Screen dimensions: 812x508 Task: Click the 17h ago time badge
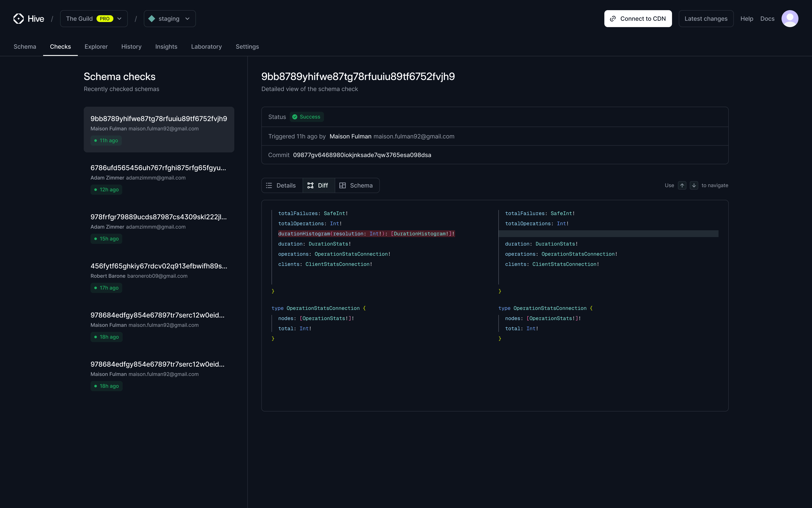pyautogui.click(x=106, y=288)
